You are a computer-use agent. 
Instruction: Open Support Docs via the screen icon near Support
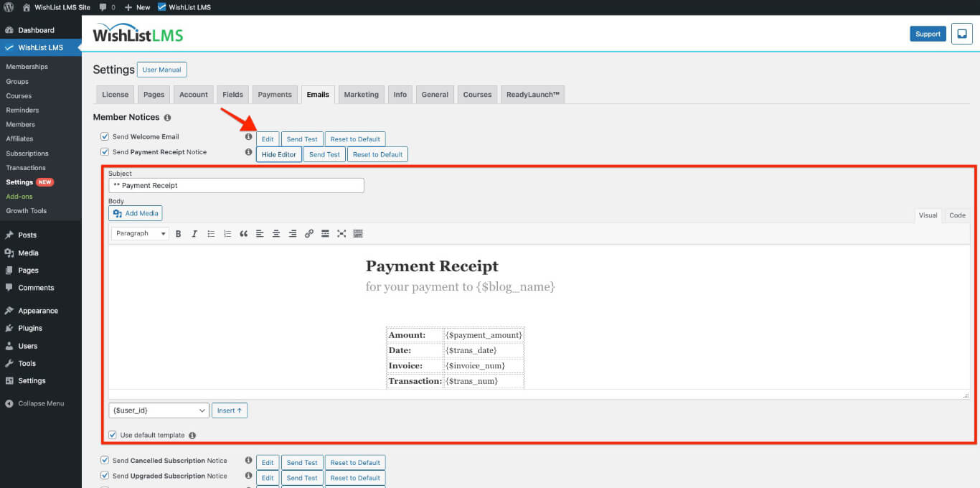961,34
